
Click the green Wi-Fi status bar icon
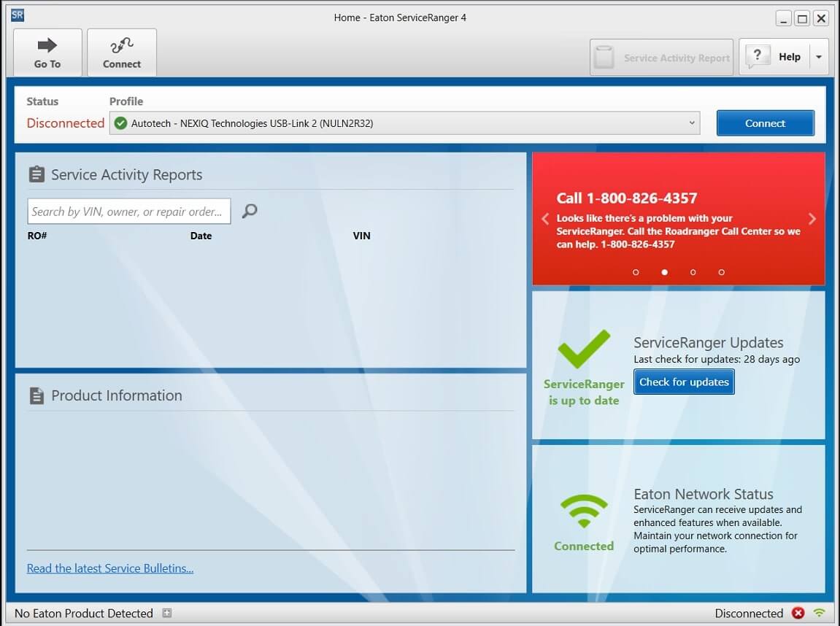pos(820,613)
